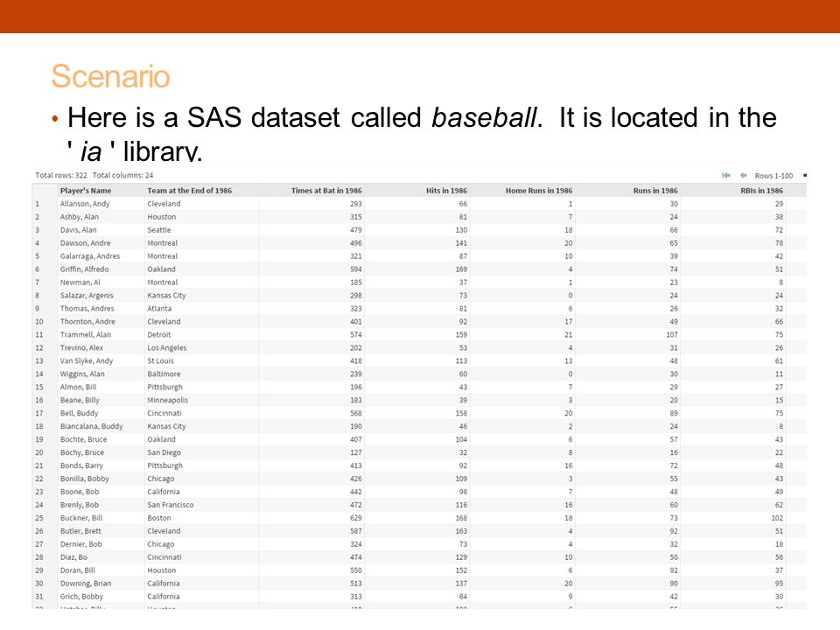Click the Diaz, Bo name cell

pyautogui.click(x=73, y=557)
